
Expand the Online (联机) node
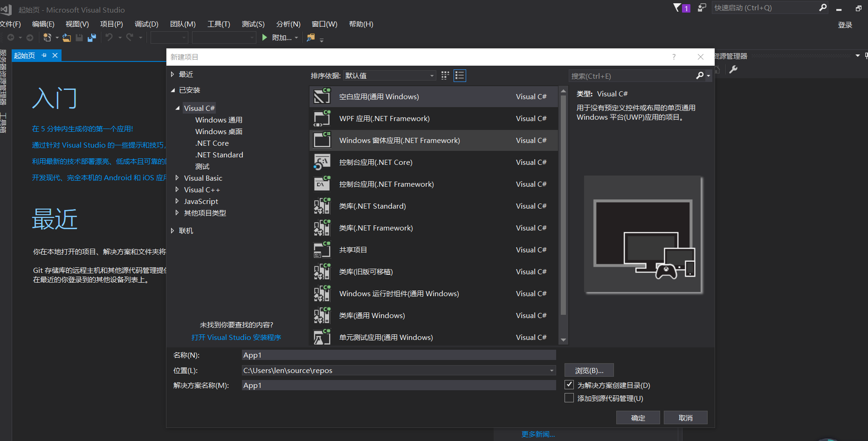click(x=172, y=231)
